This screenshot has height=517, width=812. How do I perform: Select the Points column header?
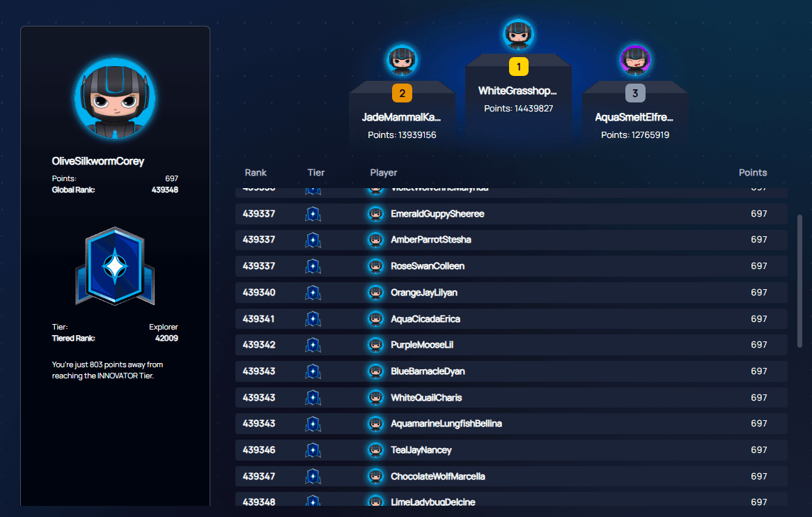pos(752,173)
